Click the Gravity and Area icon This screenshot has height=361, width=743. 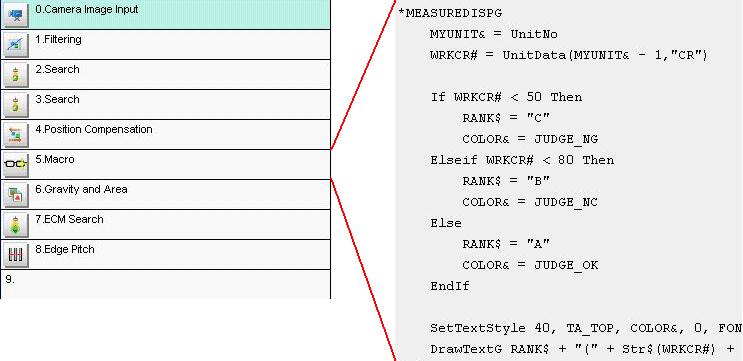16,194
